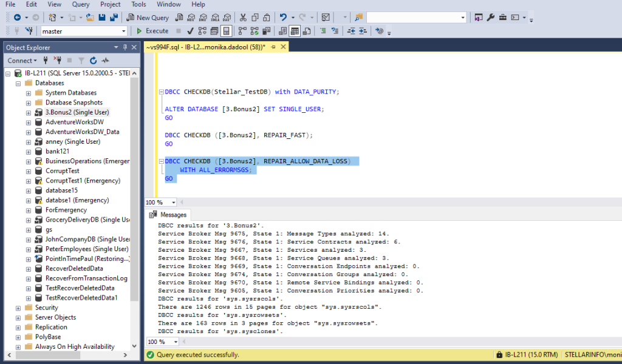Collapse the Databases node

pos(17,83)
